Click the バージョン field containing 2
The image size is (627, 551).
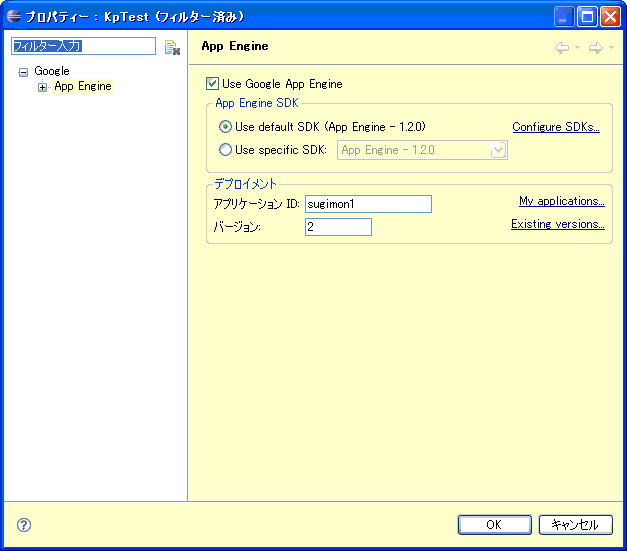338,227
